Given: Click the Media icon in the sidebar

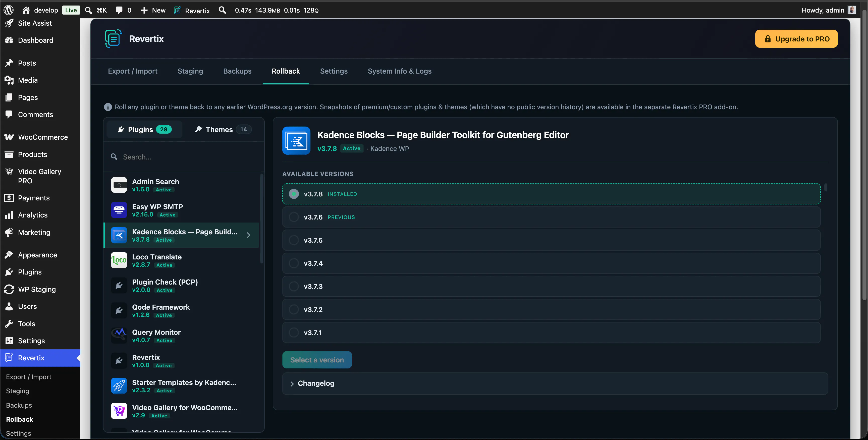Looking at the screenshot, I should pos(9,80).
